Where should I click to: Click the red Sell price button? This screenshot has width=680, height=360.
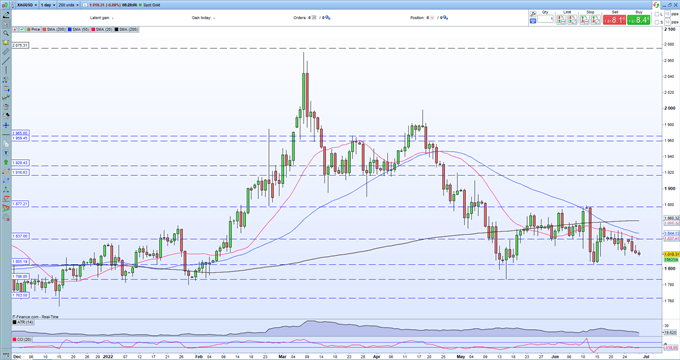click(614, 20)
